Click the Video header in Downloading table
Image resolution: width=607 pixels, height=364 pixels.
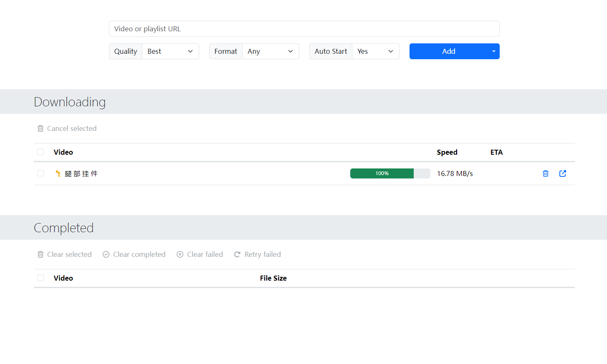(63, 152)
